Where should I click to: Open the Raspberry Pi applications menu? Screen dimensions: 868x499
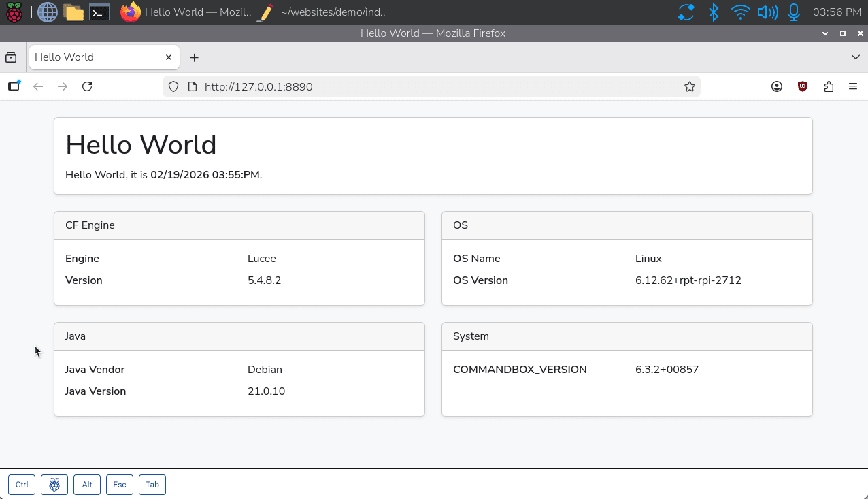point(14,12)
